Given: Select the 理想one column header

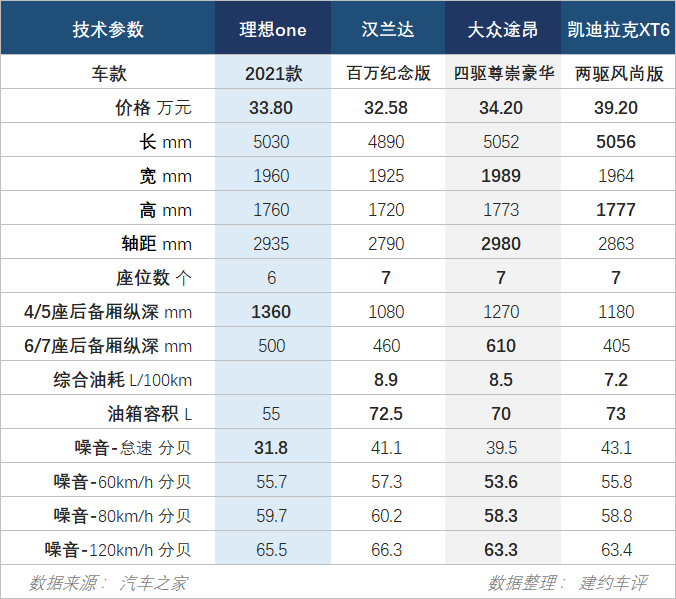Looking at the screenshot, I should (x=273, y=30).
